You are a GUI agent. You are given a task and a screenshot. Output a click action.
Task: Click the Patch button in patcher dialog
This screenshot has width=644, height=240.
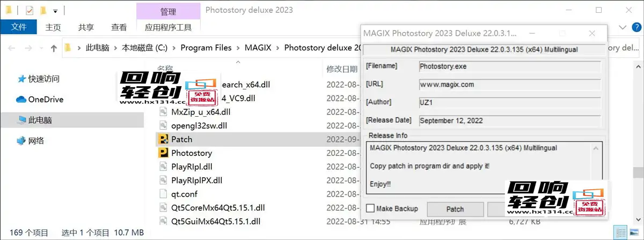point(455,209)
